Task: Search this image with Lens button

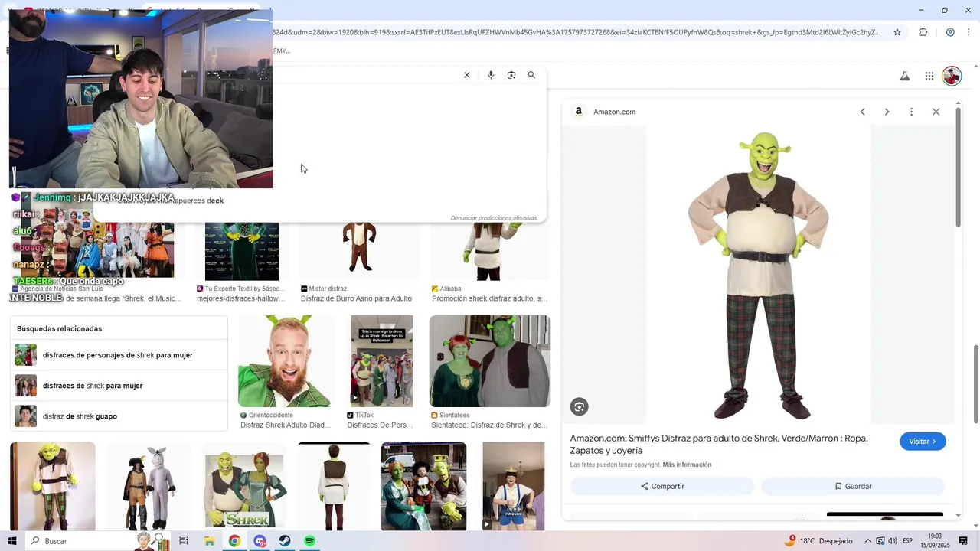Action: point(580,407)
